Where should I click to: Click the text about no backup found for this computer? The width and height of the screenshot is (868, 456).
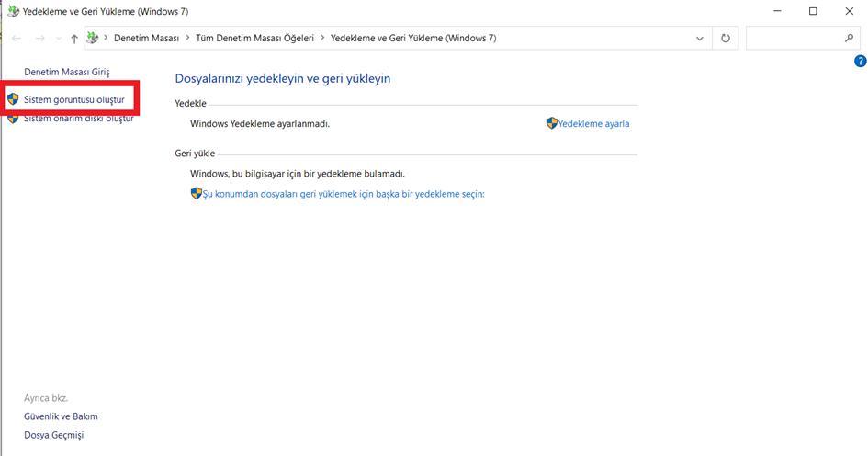pos(298,174)
